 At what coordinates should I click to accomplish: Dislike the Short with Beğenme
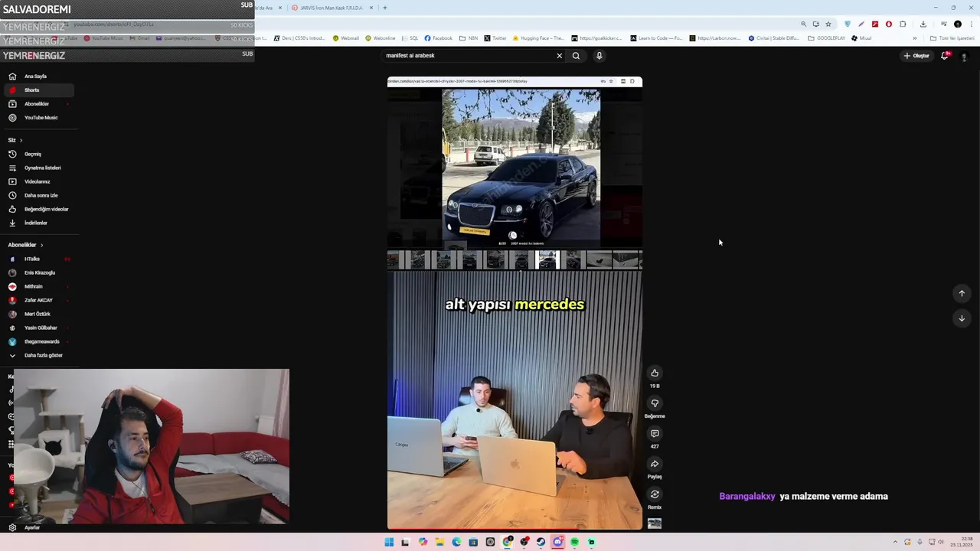[655, 403]
